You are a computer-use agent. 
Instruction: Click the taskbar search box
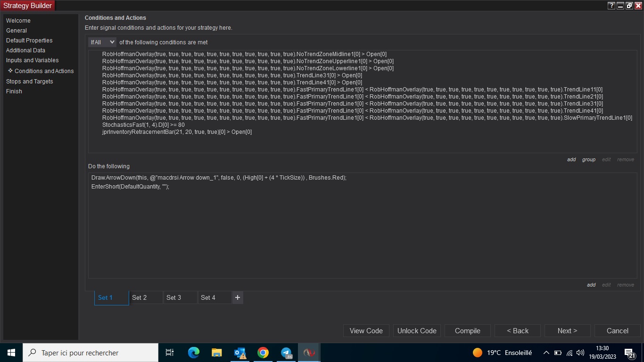pos(91,353)
